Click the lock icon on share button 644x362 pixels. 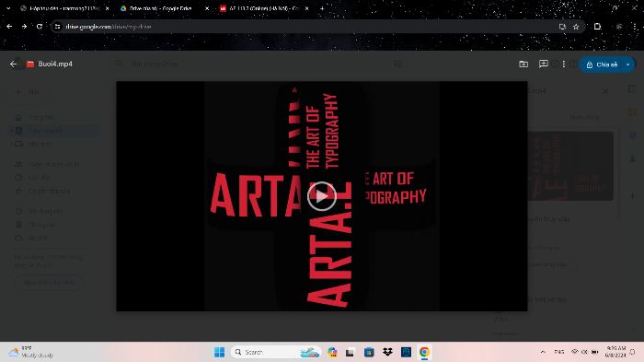pyautogui.click(x=590, y=64)
